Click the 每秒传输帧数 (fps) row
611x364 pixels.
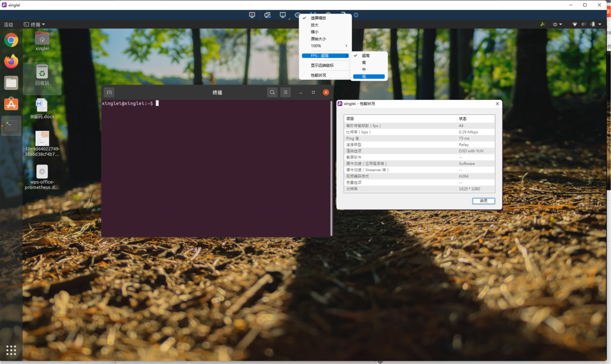[419, 126]
